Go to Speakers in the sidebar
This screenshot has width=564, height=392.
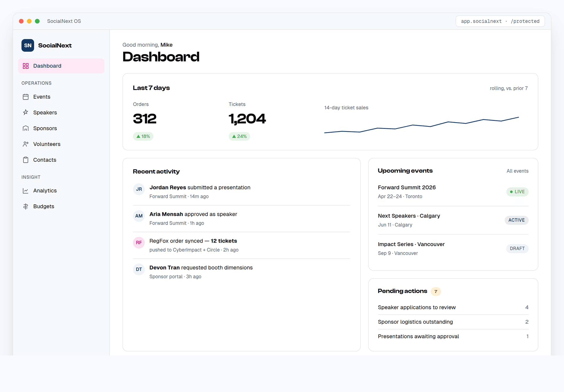(x=61, y=112)
